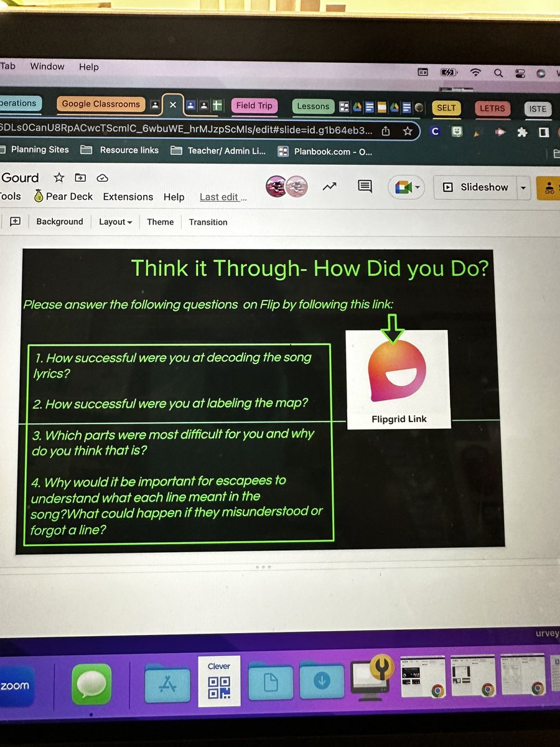Open the Teacher/ Admin Li... bookmark folder
This screenshot has height=747, width=560.
tap(218, 151)
